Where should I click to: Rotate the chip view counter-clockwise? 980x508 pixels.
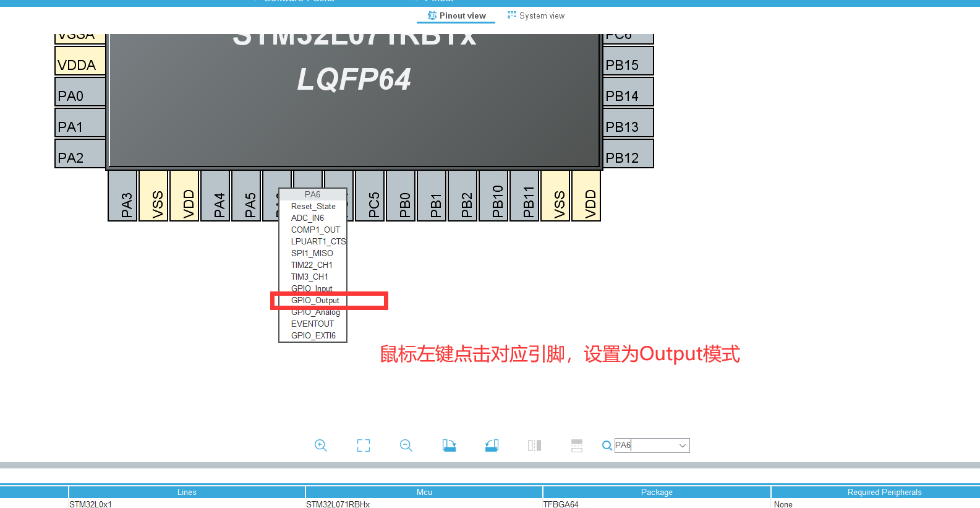[492, 446]
